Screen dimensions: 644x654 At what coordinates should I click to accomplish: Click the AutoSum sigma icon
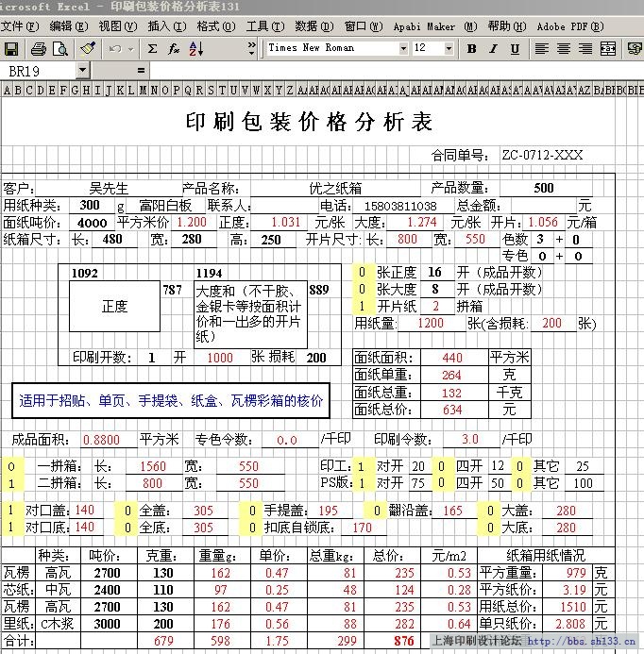[x=153, y=48]
